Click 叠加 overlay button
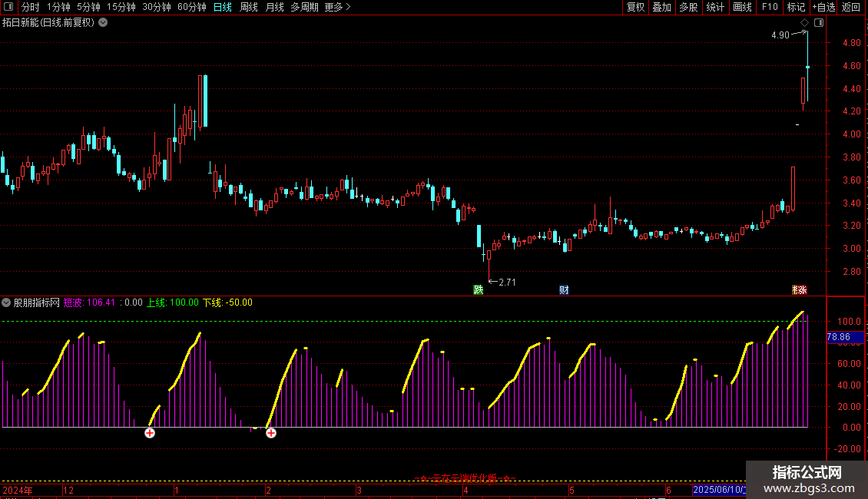The height and width of the screenshot is (499, 868). (x=662, y=7)
